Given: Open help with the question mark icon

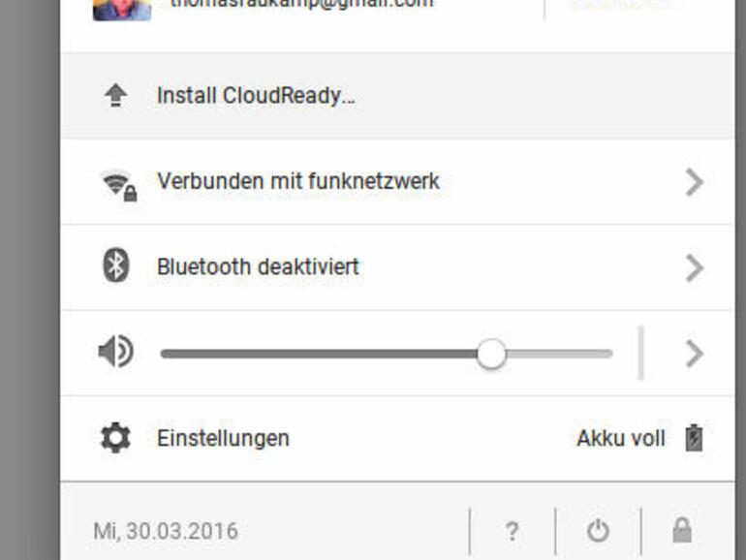Looking at the screenshot, I should point(512,532).
